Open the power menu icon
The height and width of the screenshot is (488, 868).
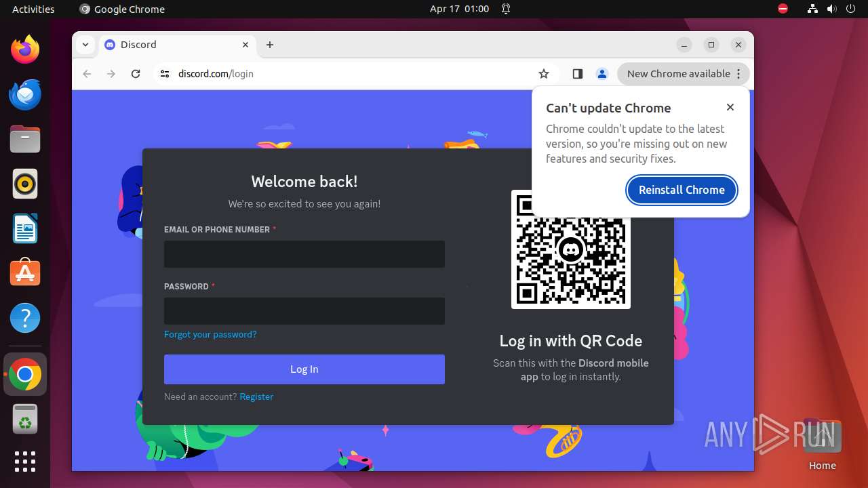click(x=850, y=9)
